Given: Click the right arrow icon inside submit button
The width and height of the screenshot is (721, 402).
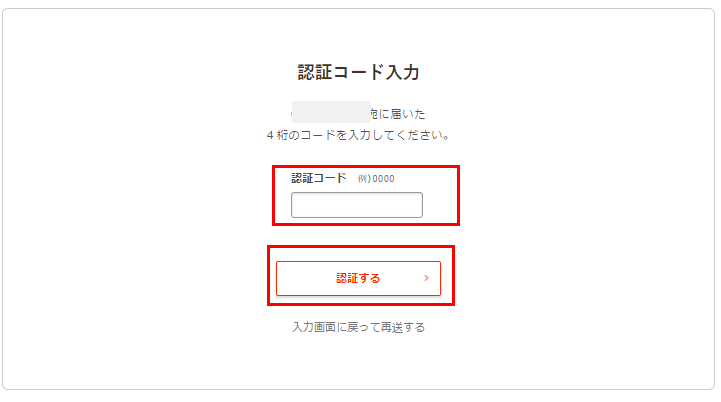Looking at the screenshot, I should tap(426, 278).
